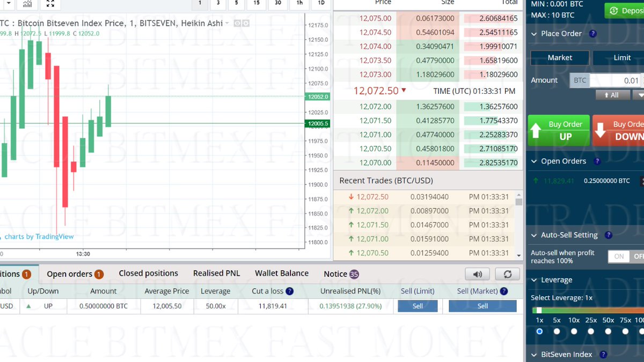This screenshot has height=362, width=644.
Task: Open the Open Orders help icon
Action: coord(597,161)
